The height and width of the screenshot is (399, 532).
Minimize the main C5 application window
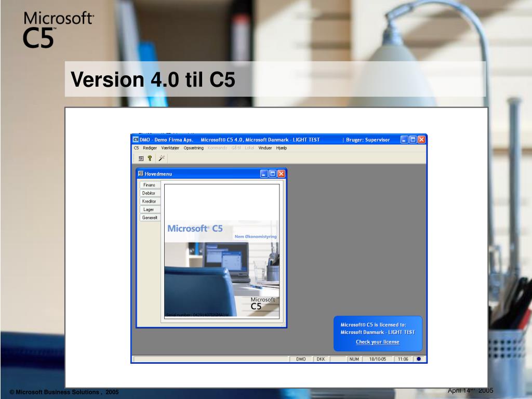point(404,139)
